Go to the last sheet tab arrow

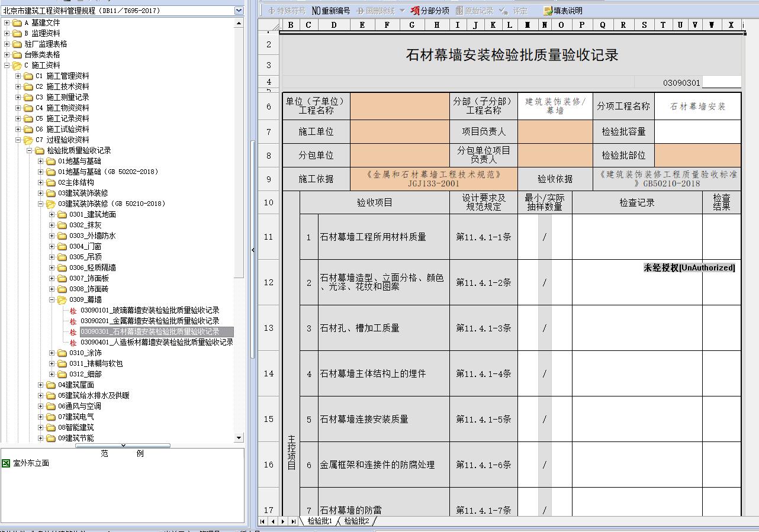[293, 521]
